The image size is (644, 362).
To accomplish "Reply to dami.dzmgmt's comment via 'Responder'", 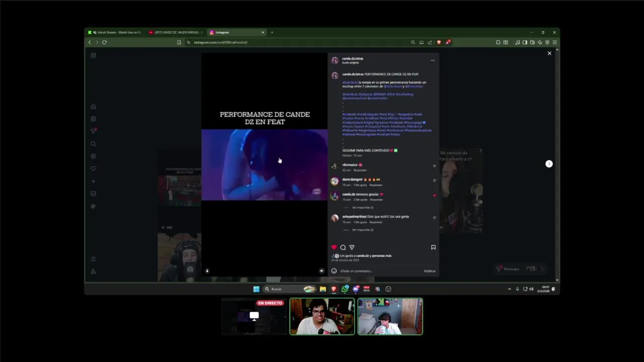I will point(376,185).
